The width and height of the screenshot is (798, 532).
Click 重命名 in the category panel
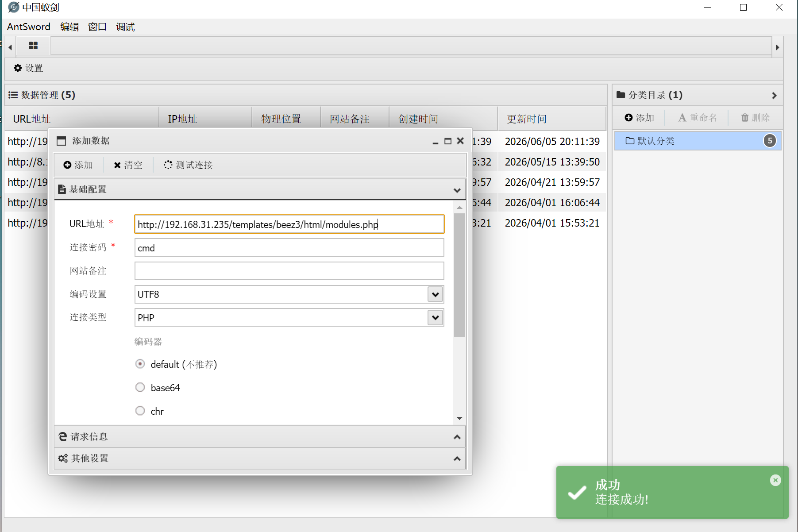[x=698, y=118]
